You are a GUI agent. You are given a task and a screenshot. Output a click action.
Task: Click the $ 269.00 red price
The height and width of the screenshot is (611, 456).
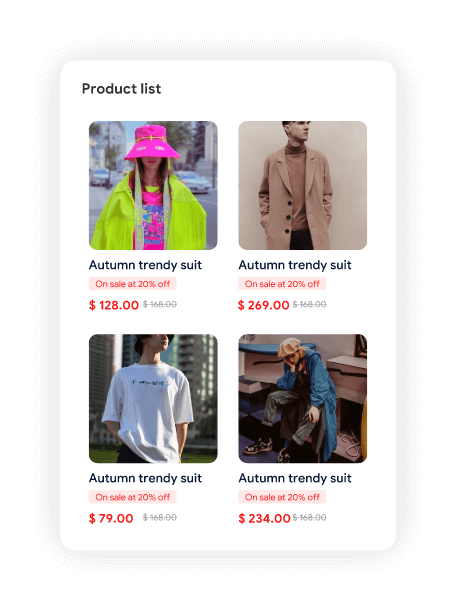264,305
